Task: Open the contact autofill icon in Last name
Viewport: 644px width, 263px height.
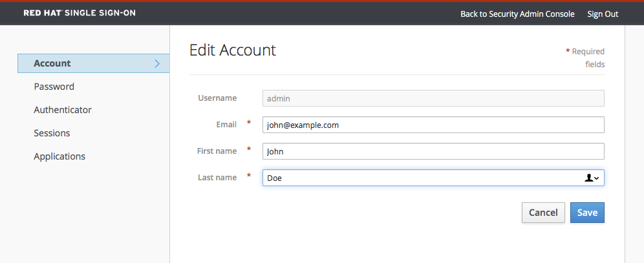Action: (592, 178)
